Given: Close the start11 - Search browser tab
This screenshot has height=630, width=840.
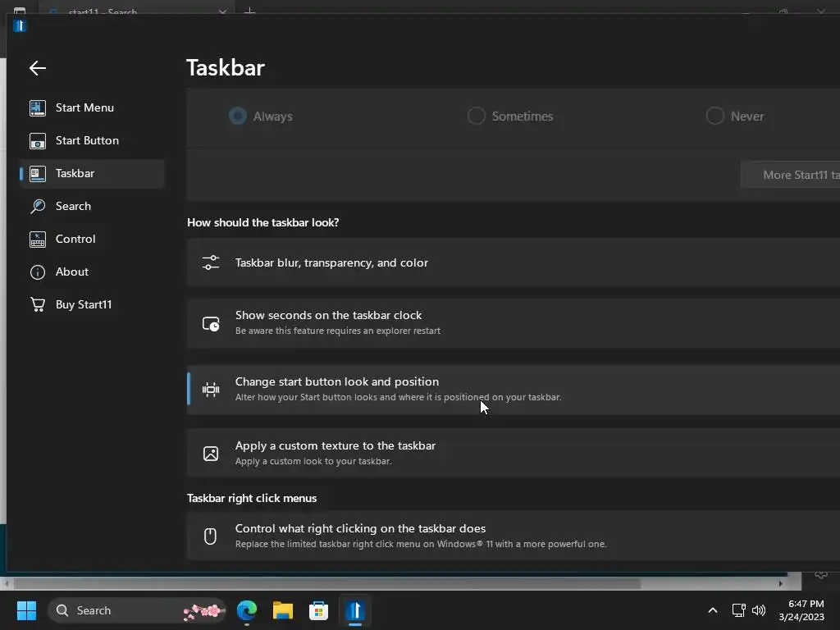Looking at the screenshot, I should click(x=222, y=11).
